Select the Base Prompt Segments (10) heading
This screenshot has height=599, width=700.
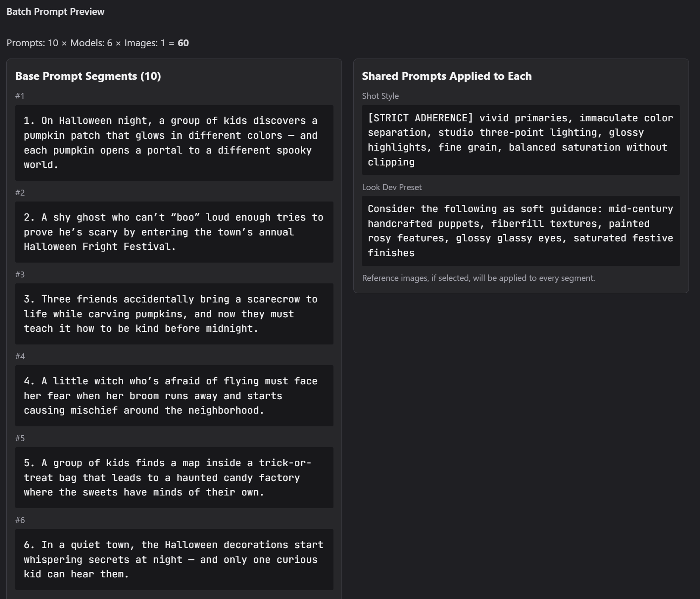[x=88, y=76]
